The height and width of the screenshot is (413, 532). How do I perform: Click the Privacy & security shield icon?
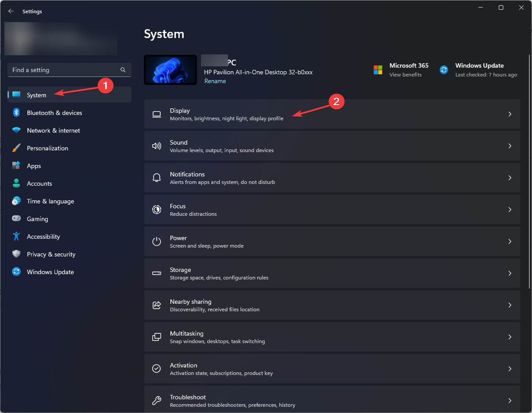pos(16,254)
